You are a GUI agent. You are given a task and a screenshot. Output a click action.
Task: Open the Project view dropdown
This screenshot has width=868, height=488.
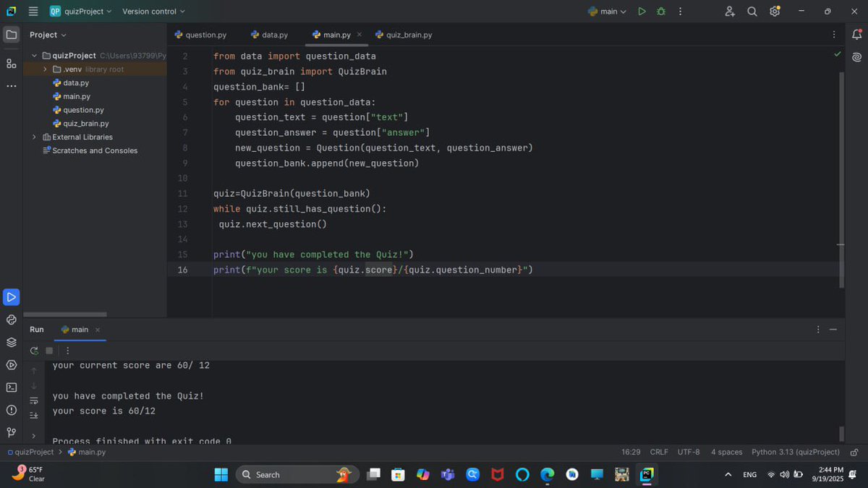[48, 35]
